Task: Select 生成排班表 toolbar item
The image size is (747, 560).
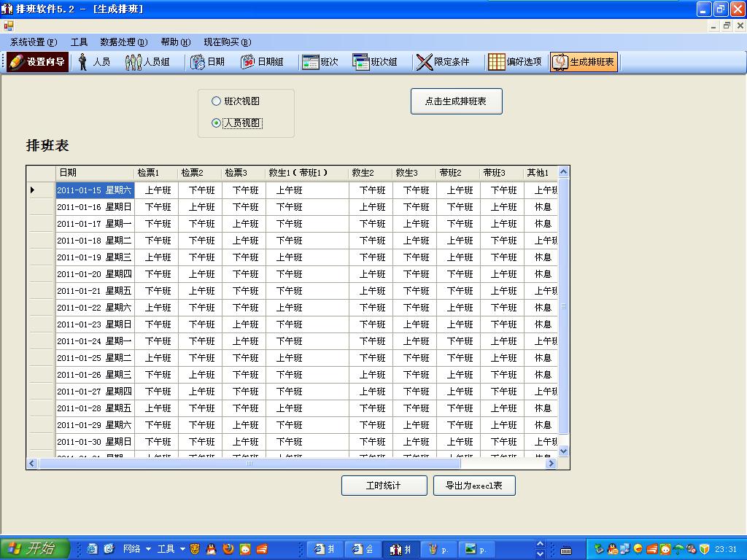Action: [x=584, y=62]
